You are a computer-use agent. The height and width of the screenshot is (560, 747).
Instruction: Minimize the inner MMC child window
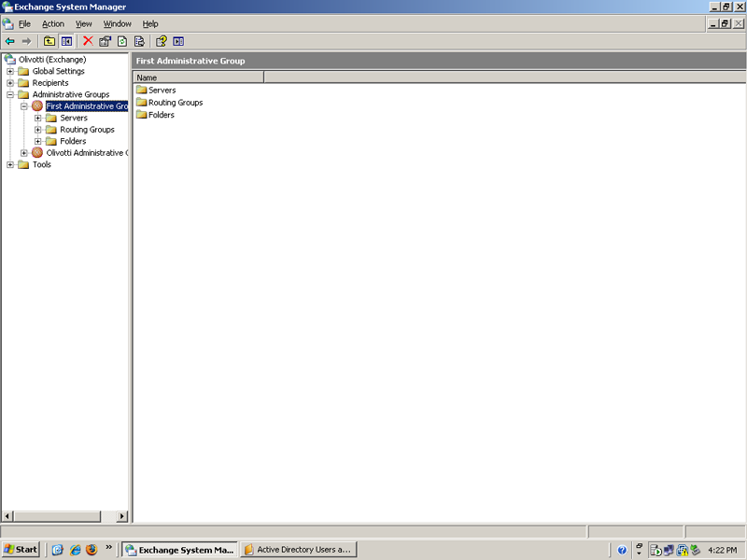pos(713,23)
